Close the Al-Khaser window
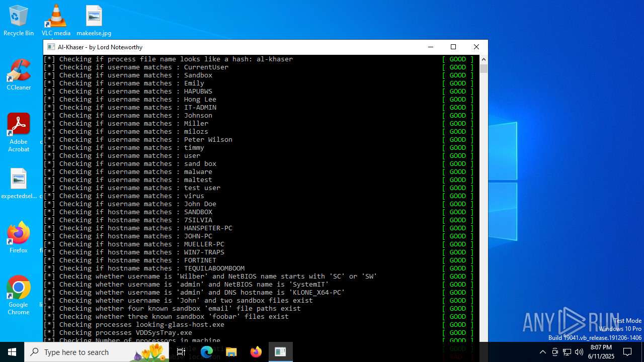This screenshot has width=644, height=362. pyautogui.click(x=476, y=47)
